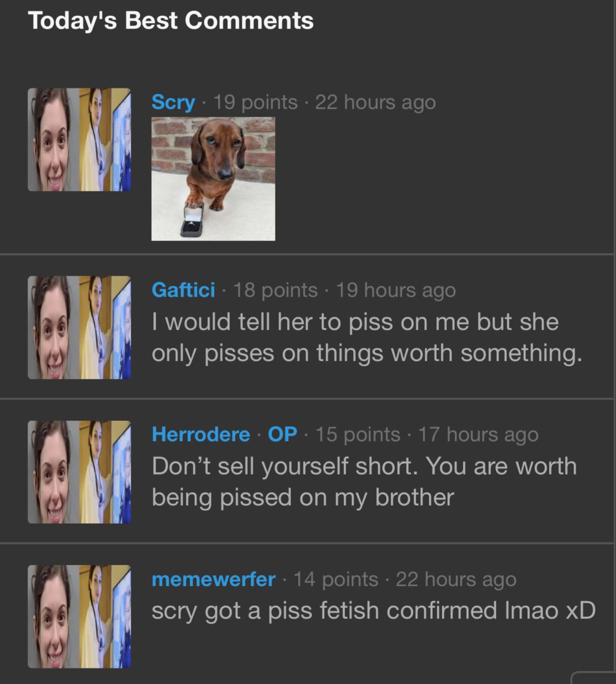The height and width of the screenshot is (684, 616).
Task: Click the 'Today's Best Comments' heading
Action: click(x=171, y=21)
